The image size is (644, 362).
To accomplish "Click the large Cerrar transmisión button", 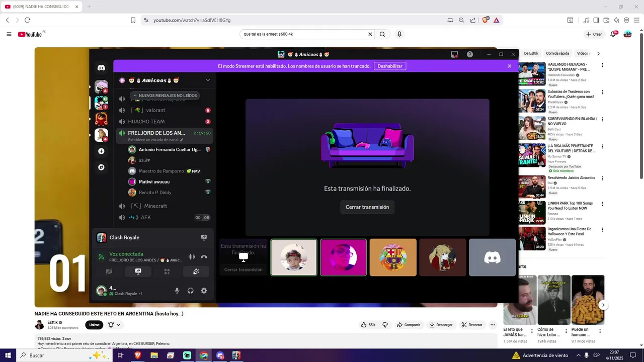I will (367, 207).
